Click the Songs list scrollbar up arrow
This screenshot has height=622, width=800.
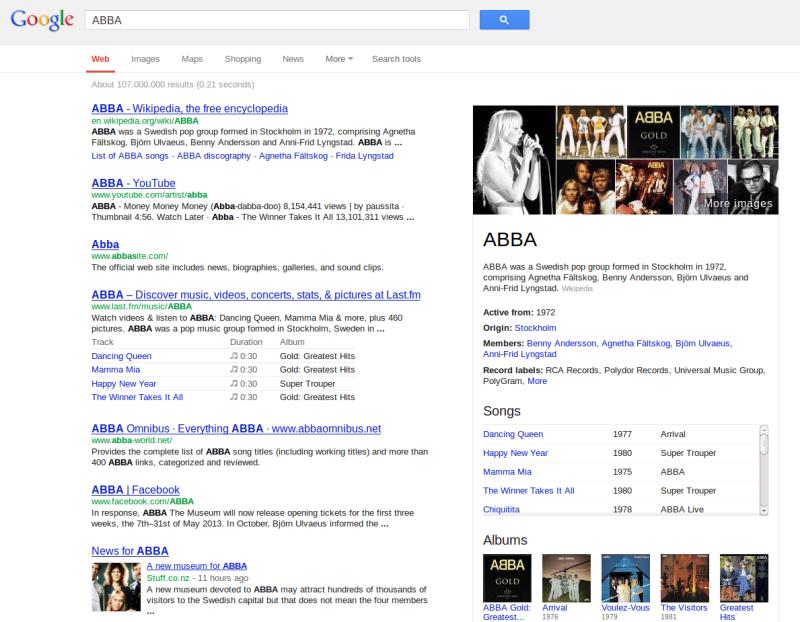pyautogui.click(x=764, y=429)
